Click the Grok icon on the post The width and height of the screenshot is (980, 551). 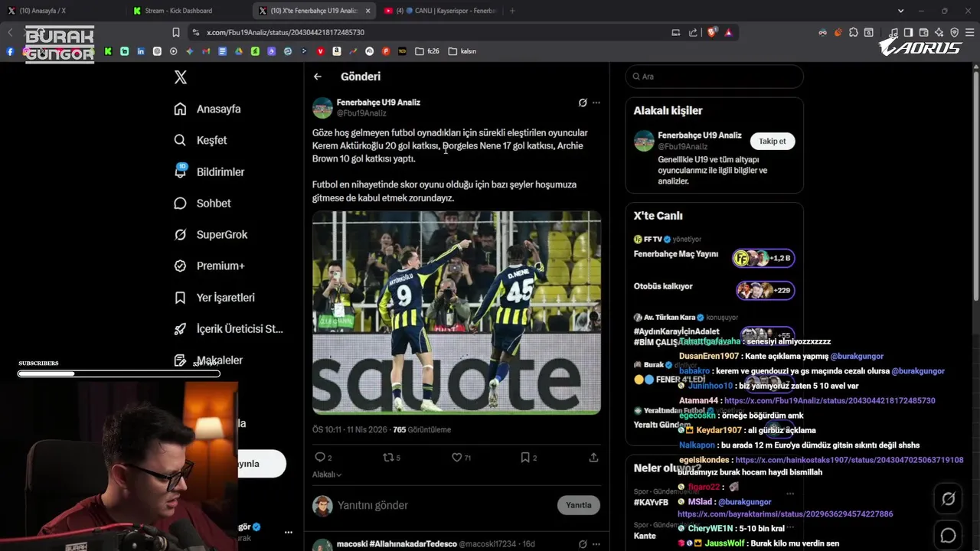pos(583,103)
